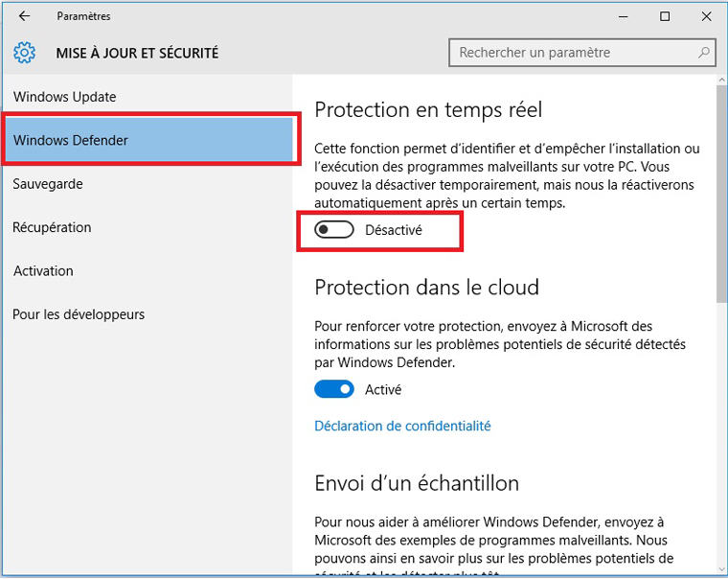The width and height of the screenshot is (728, 579).
Task: Open the Windows Update section
Action: tap(65, 97)
